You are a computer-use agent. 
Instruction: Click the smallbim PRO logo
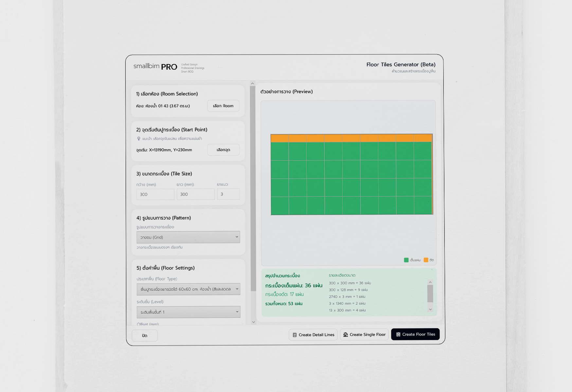tap(155, 67)
